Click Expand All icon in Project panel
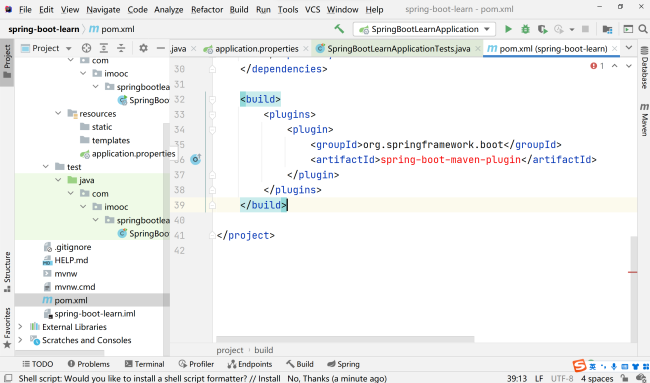 point(104,48)
